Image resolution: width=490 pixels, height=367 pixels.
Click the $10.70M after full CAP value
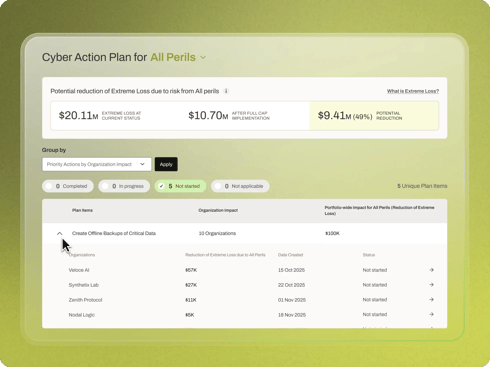pyautogui.click(x=208, y=115)
